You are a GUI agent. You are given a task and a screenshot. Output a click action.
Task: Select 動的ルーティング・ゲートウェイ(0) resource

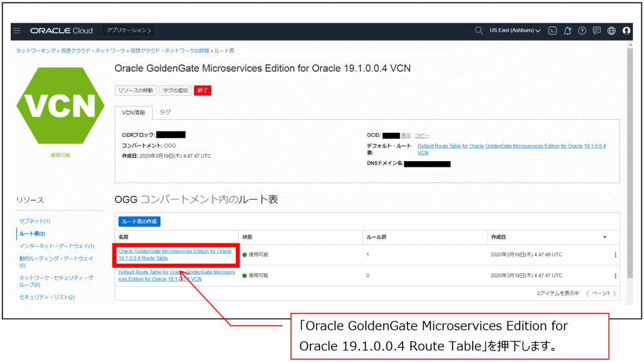click(x=56, y=262)
